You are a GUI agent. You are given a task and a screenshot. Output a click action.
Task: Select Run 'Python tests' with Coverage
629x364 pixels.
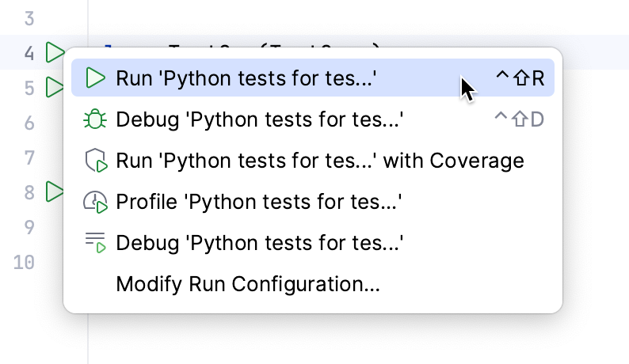coord(320,161)
